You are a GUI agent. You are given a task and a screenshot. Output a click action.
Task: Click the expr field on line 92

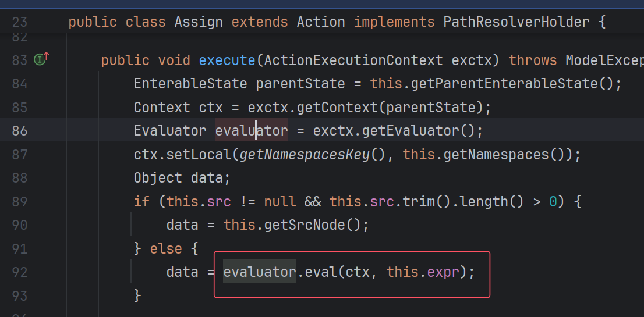443,272
